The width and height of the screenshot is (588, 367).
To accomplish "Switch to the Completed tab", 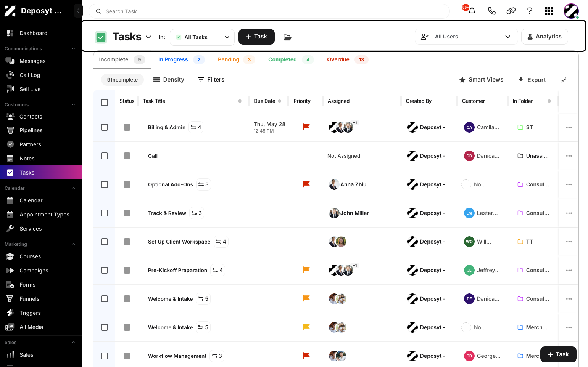I will (291, 59).
